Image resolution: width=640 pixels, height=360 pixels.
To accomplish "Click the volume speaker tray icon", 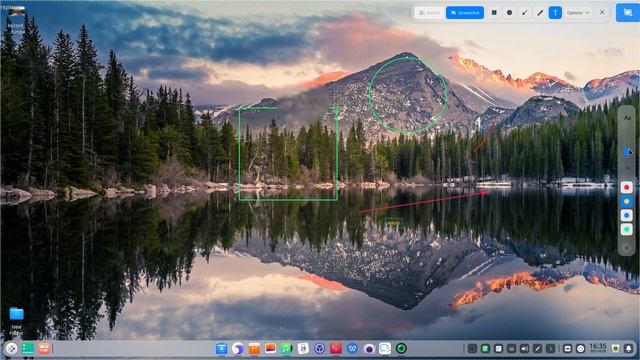I will (524, 349).
